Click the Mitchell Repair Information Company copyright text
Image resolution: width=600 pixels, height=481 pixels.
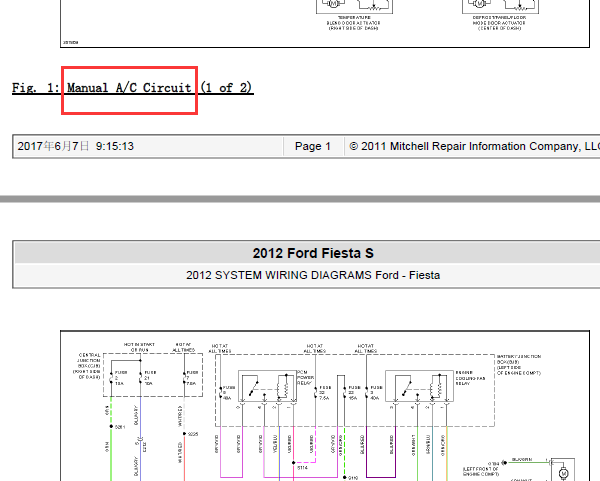coord(474,146)
